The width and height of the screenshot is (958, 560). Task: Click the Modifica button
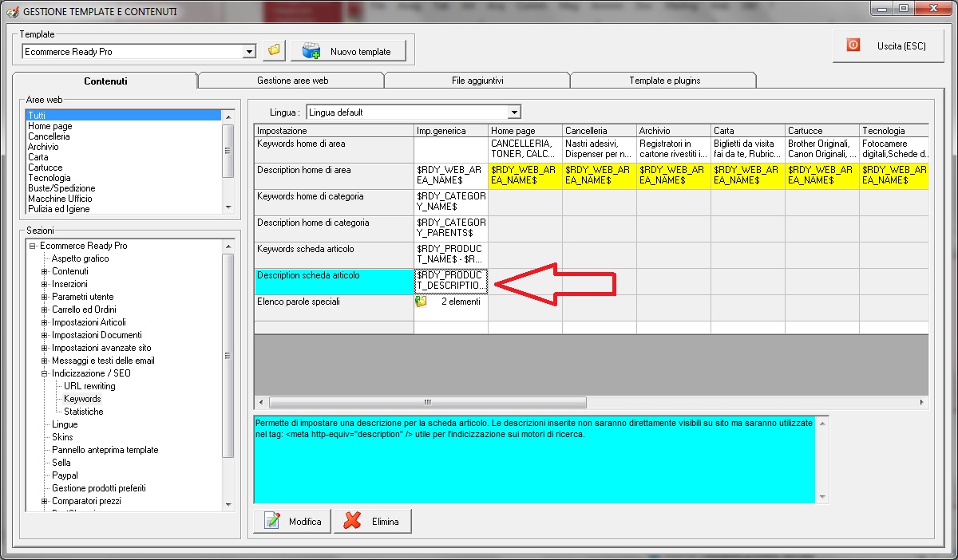[x=292, y=522]
